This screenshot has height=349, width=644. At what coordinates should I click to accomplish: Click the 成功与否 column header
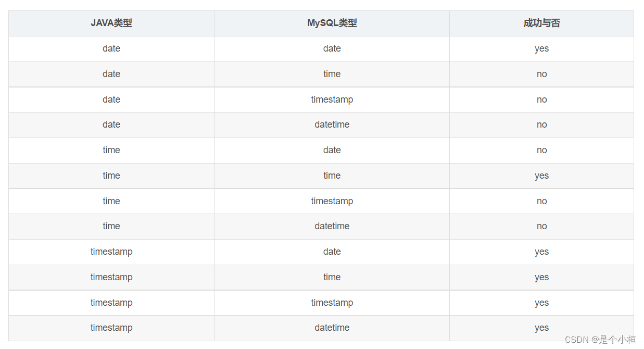(x=541, y=23)
